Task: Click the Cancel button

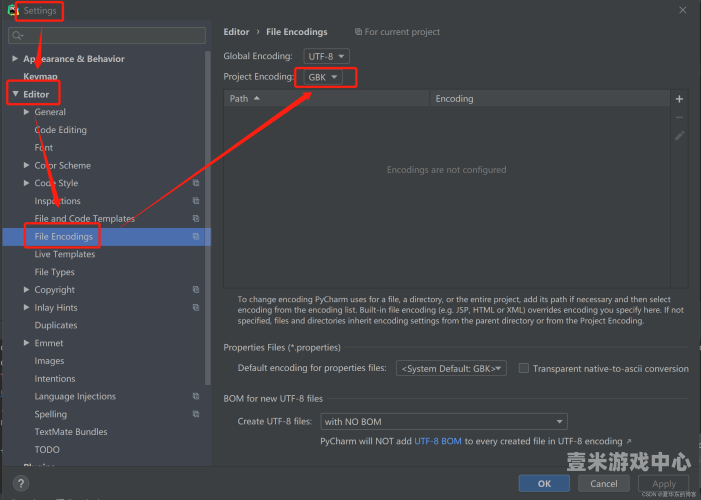Action: (x=604, y=483)
